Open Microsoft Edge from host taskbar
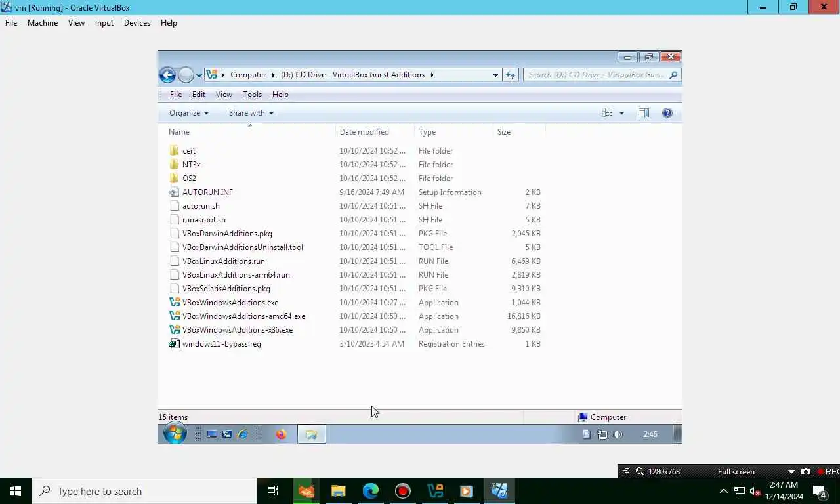 tap(371, 491)
